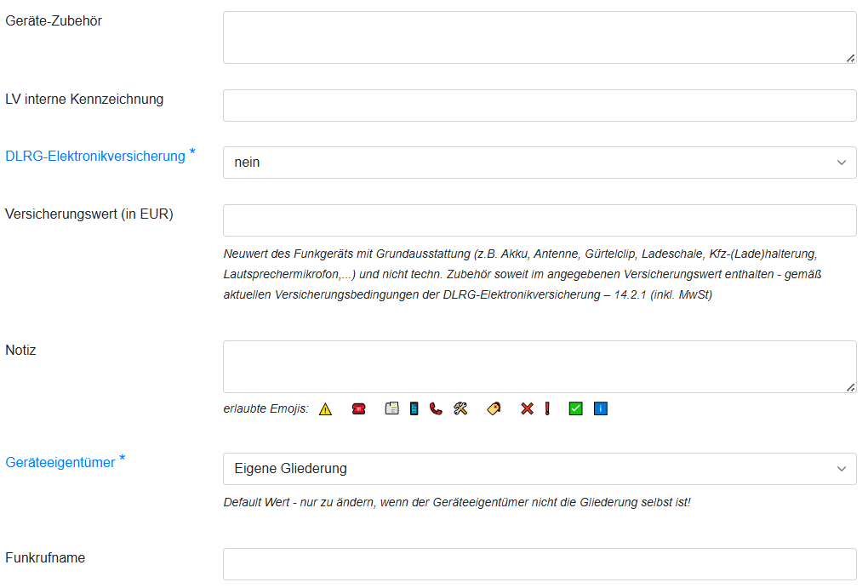
Task: Click the yellow warning triangle emoji
Action: coord(325,409)
